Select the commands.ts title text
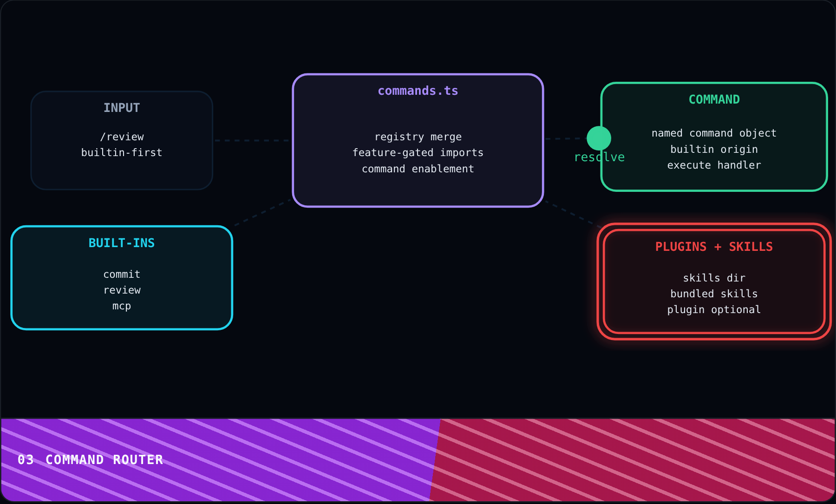 coord(418,91)
